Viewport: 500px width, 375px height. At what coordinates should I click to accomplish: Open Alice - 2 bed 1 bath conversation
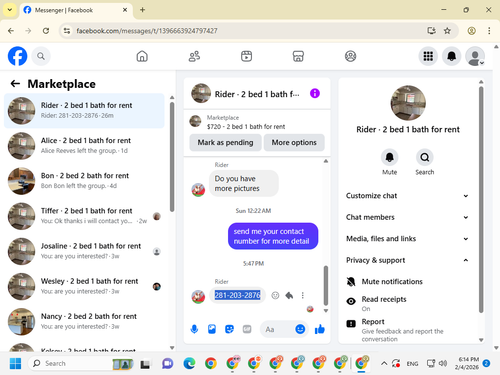point(84,146)
